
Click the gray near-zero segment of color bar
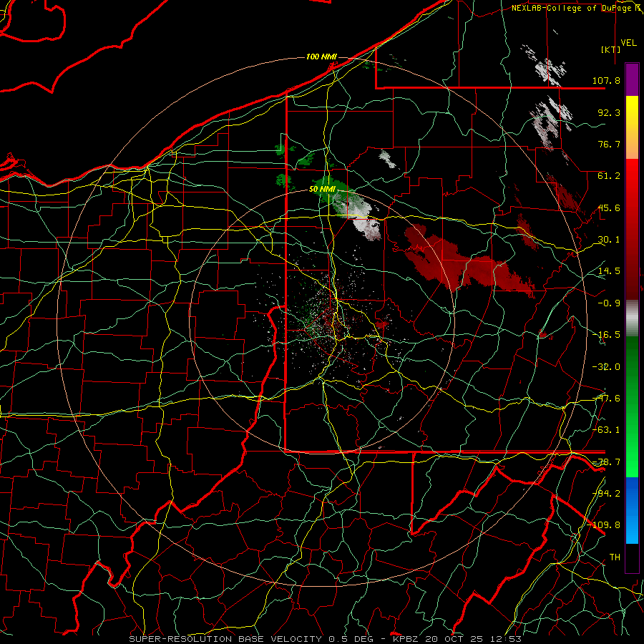(x=632, y=318)
